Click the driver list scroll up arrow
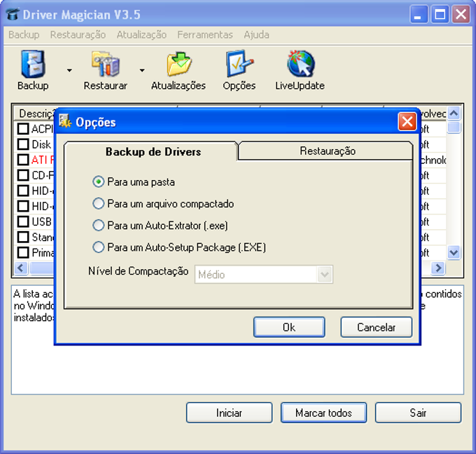476x454 pixels. click(x=454, y=113)
